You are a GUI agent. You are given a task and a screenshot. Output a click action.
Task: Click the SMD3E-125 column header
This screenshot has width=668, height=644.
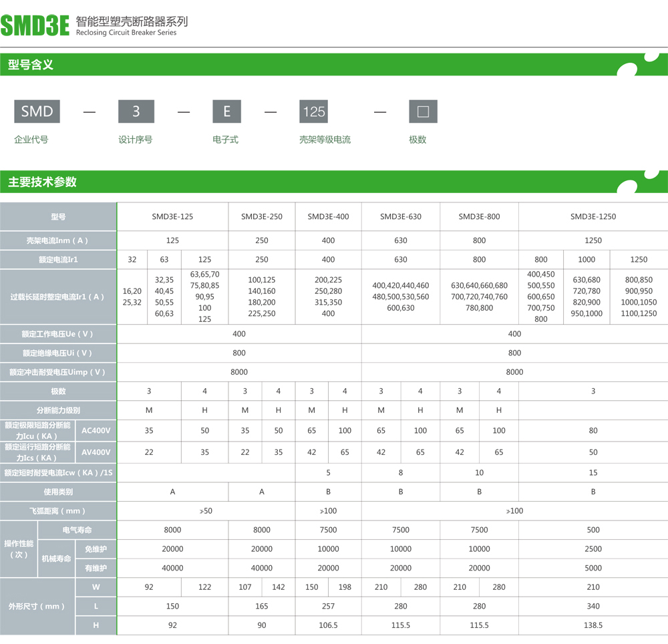coord(172,216)
